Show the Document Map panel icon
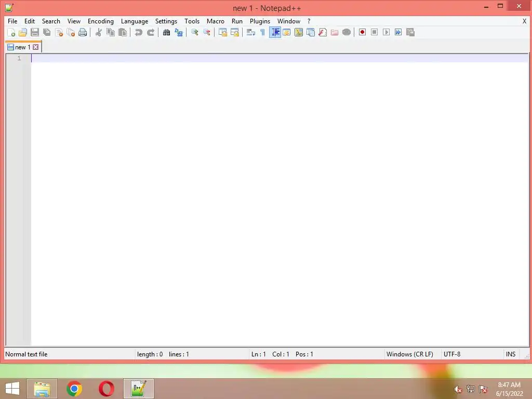Image resolution: width=532 pixels, height=399 pixels. [299, 32]
